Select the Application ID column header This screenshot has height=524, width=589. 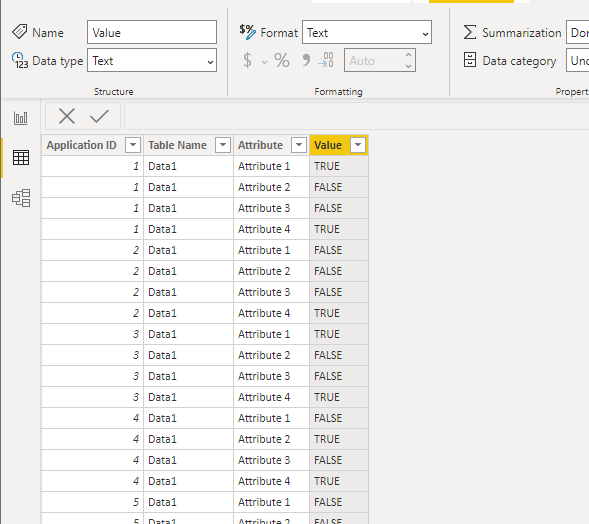click(92, 145)
